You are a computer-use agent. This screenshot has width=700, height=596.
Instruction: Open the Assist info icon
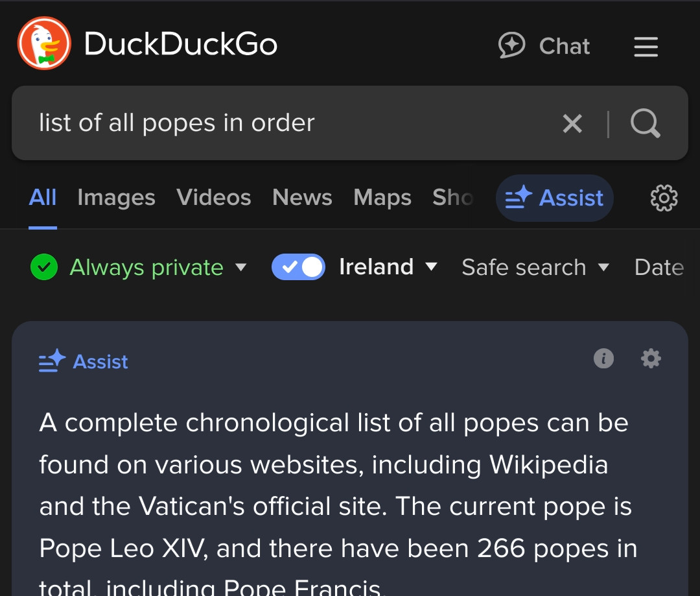603,359
